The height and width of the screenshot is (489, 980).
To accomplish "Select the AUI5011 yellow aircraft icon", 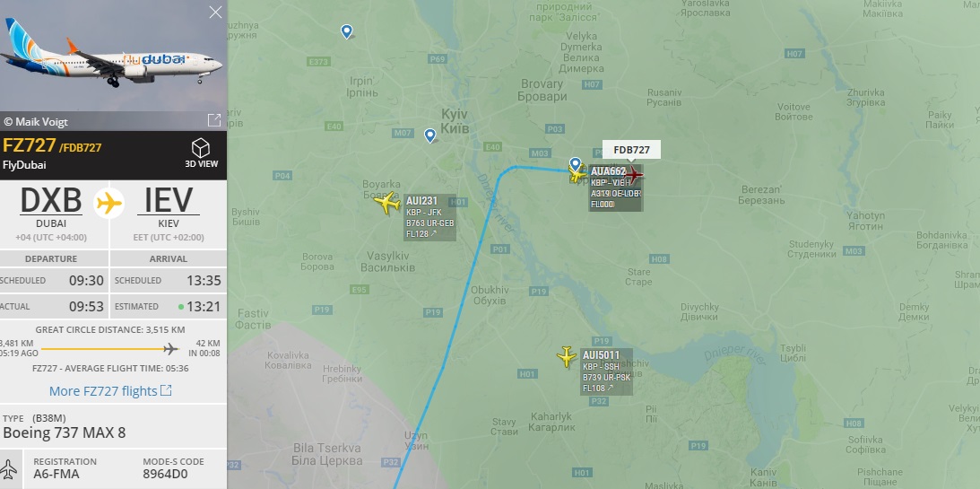I will [567, 356].
